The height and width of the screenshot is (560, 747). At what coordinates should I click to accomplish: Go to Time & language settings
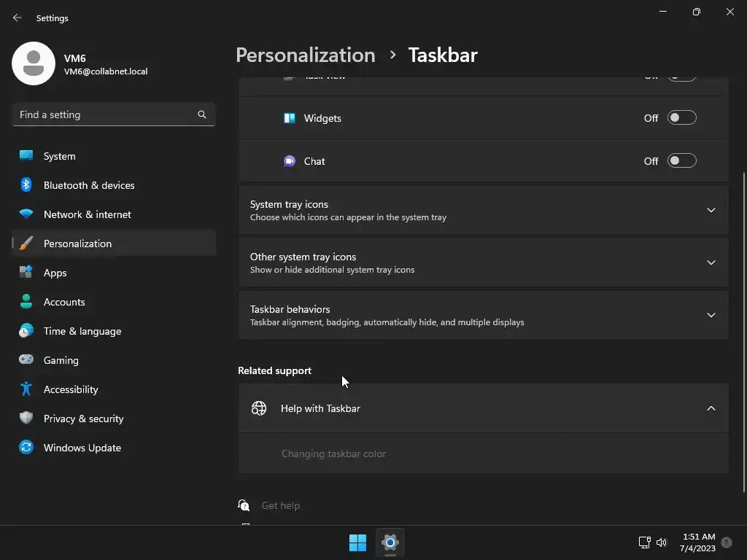coord(82,331)
